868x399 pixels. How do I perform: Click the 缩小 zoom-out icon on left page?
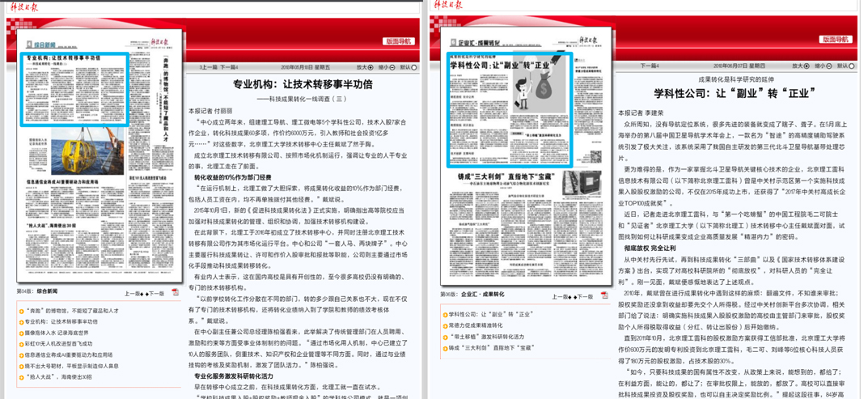coord(392,68)
